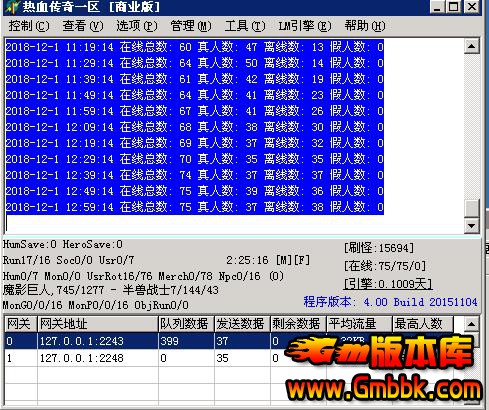
Task: Open the 工具(T) menu
Action: pyautogui.click(x=245, y=26)
